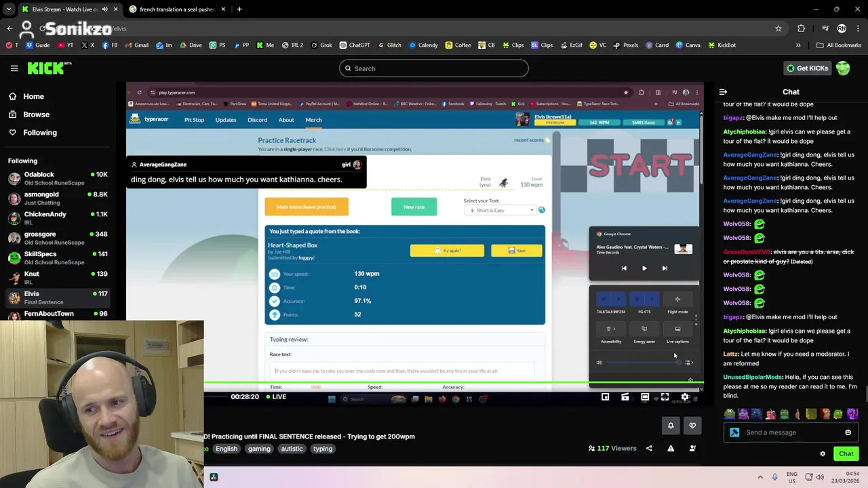Open the user avatar menu on Kick

point(843,68)
